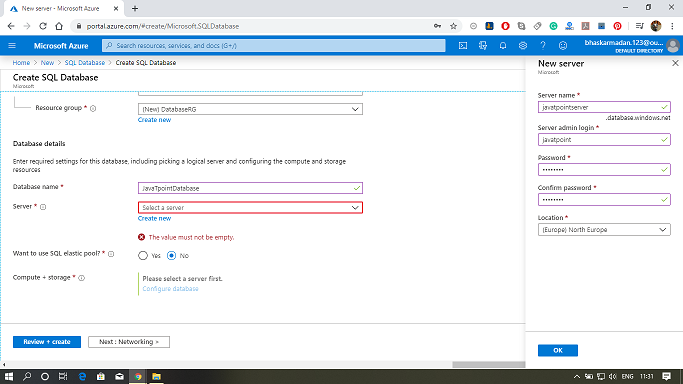This screenshot has width=683, height=384.
Task: Click Configure database link
Action: [x=170, y=289]
